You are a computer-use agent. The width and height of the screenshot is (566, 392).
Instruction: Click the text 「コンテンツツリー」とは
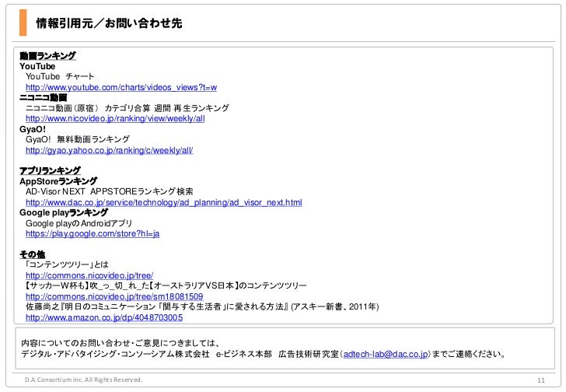point(67,265)
